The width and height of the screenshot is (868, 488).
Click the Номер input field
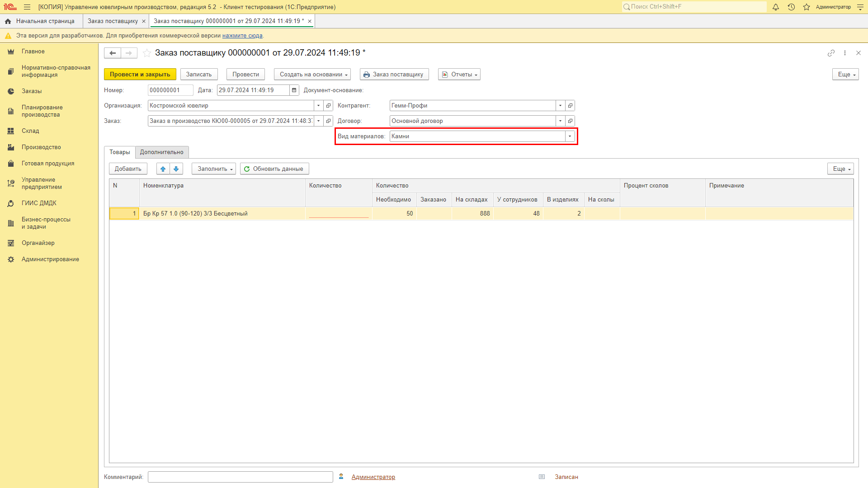170,90
